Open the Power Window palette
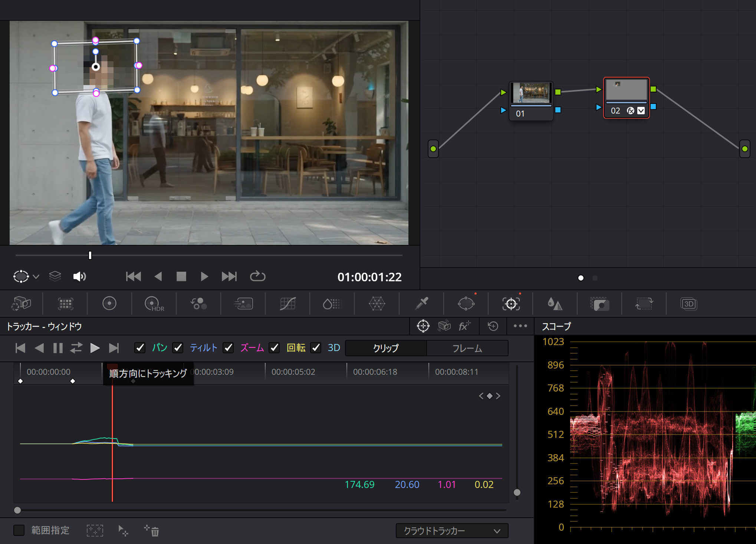 (466, 304)
